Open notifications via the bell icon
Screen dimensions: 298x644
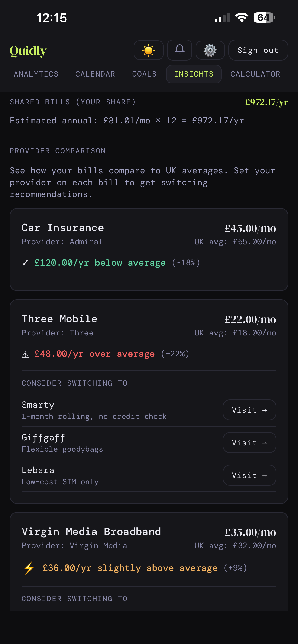pos(179,50)
